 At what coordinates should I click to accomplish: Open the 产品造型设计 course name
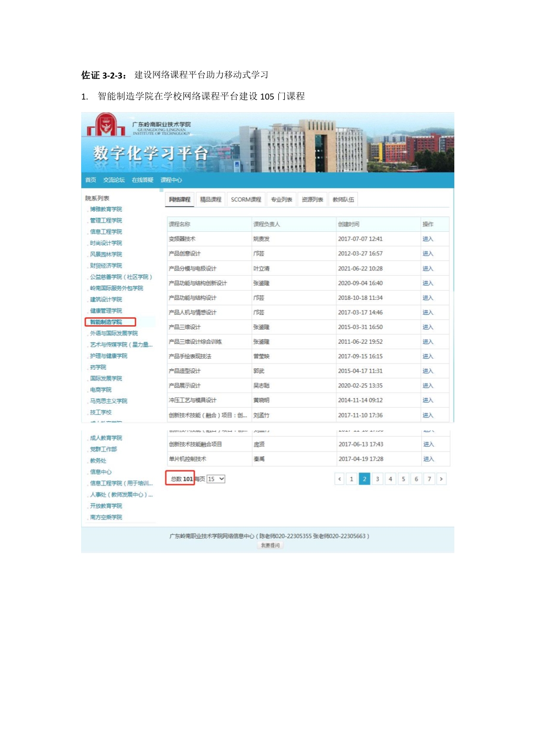185,371
